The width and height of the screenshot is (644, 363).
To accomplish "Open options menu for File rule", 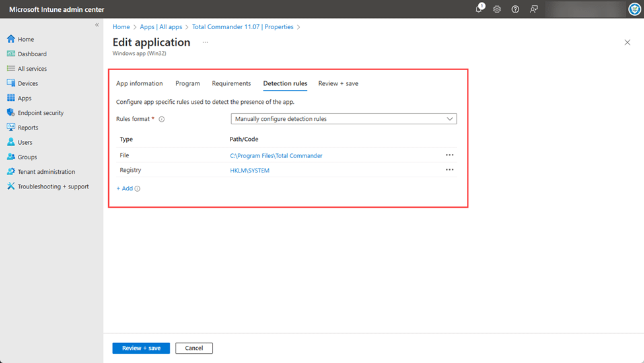I will pos(449,155).
